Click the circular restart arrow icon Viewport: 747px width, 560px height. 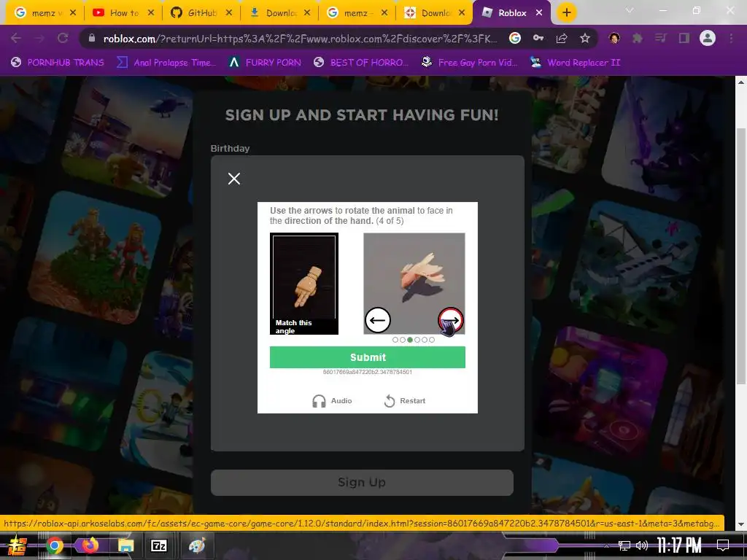point(390,401)
